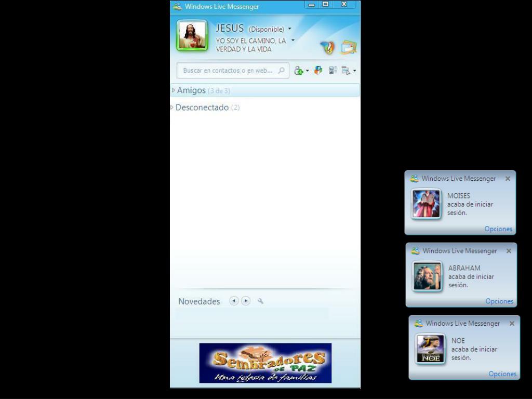This screenshot has width=532, height=399.
Task: Close the MOISES sign-in notification
Action: (508, 179)
